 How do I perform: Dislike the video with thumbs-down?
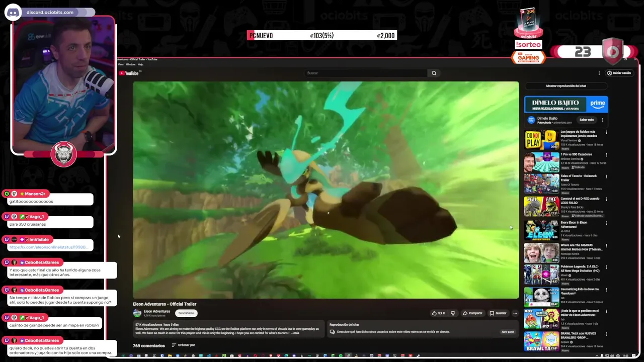tap(453, 313)
